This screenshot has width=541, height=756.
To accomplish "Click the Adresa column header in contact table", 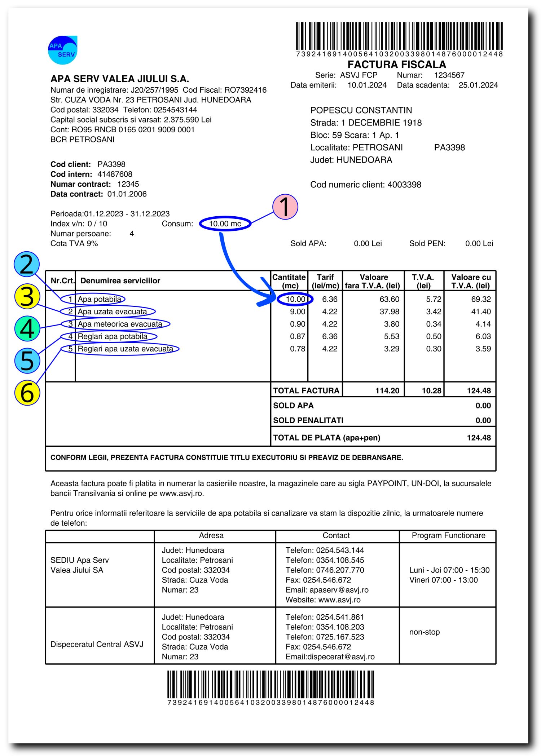I will (211, 536).
